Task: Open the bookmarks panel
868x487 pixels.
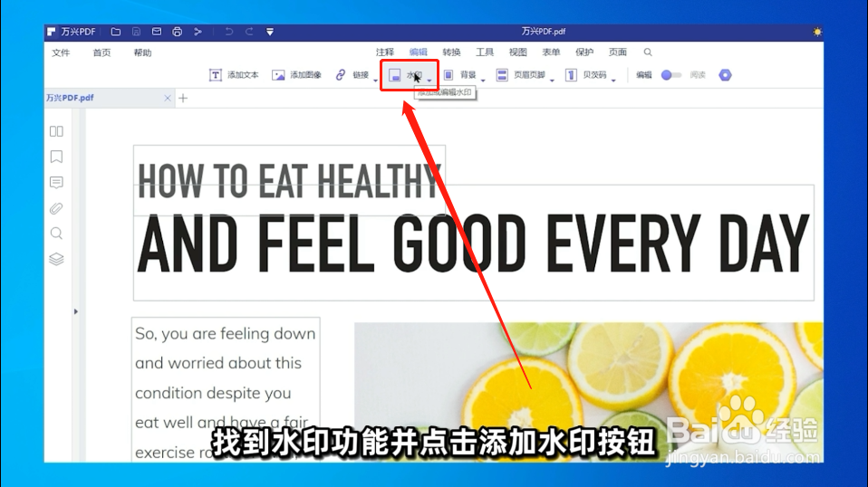Action: [x=56, y=157]
